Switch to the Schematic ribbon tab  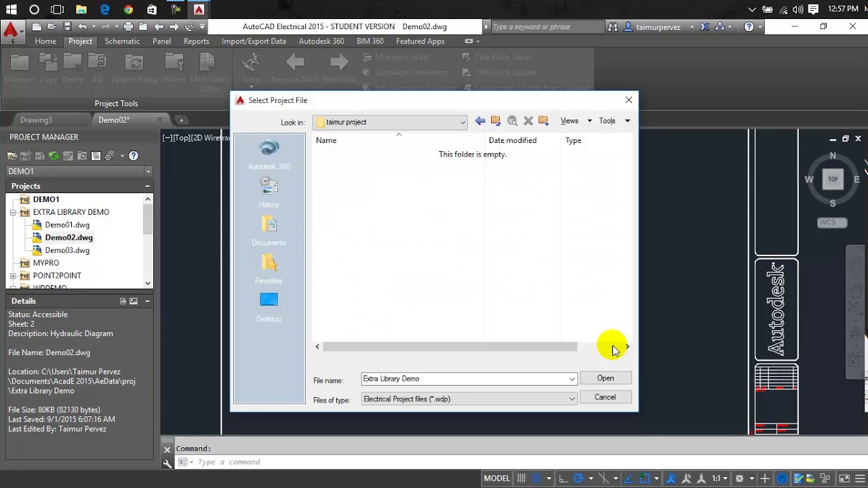click(x=122, y=41)
